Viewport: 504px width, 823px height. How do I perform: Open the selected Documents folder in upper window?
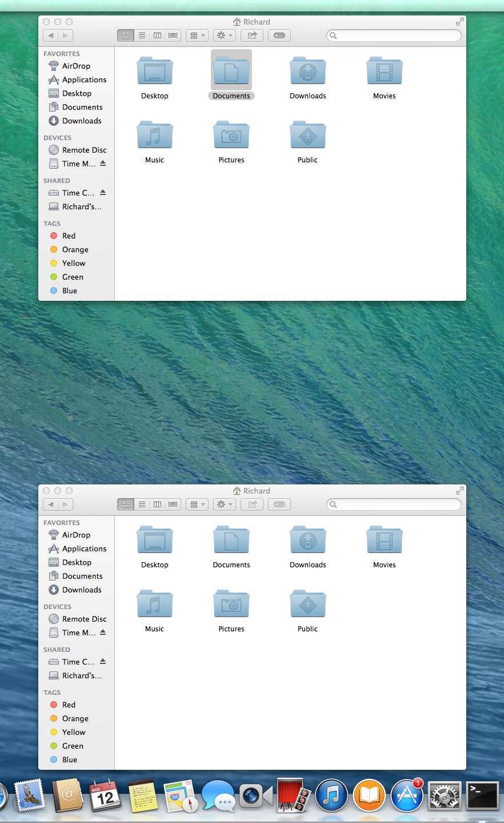click(231, 71)
